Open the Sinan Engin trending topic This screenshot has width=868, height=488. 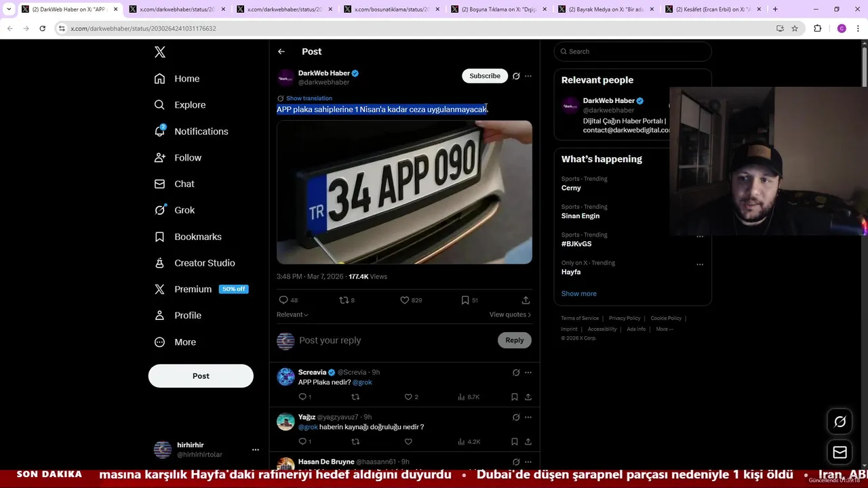click(580, 216)
